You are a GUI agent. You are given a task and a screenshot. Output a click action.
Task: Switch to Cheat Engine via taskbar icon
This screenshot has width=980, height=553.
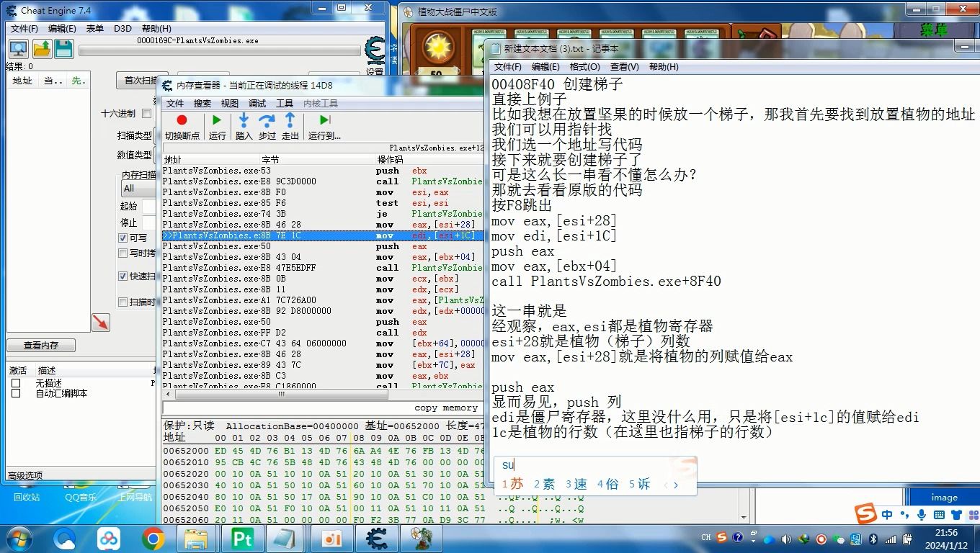(376, 538)
